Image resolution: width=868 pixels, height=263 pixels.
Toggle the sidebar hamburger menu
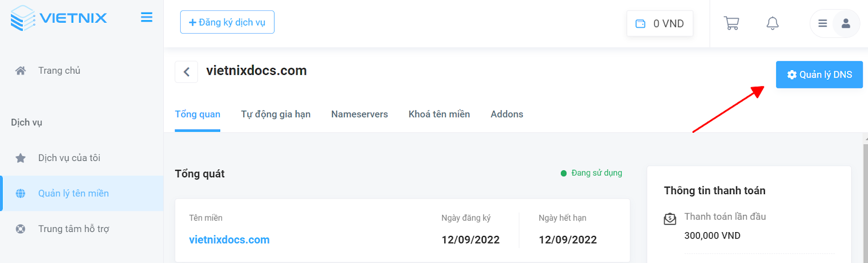coord(146,18)
